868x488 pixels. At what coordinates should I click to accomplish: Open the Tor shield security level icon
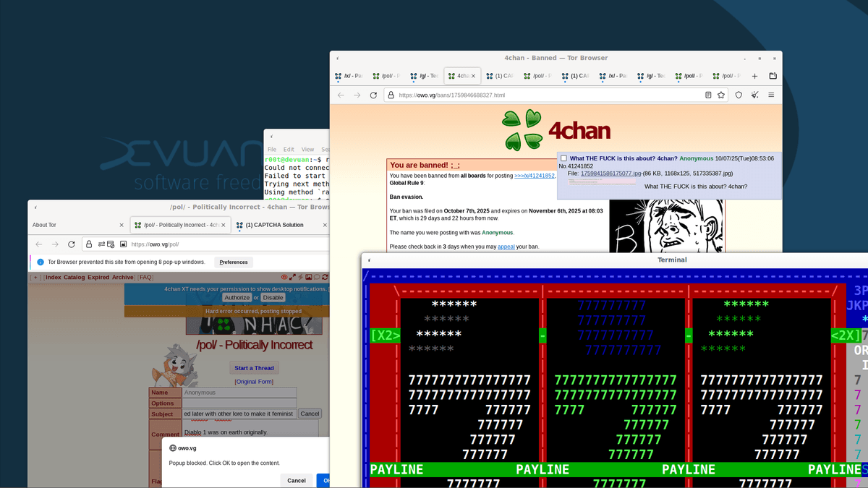(x=739, y=95)
